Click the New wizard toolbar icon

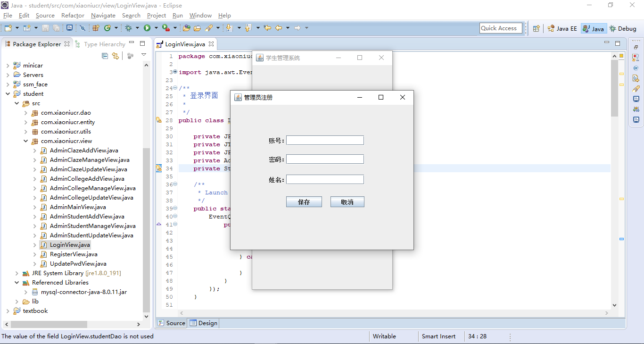pyautogui.click(x=8, y=28)
